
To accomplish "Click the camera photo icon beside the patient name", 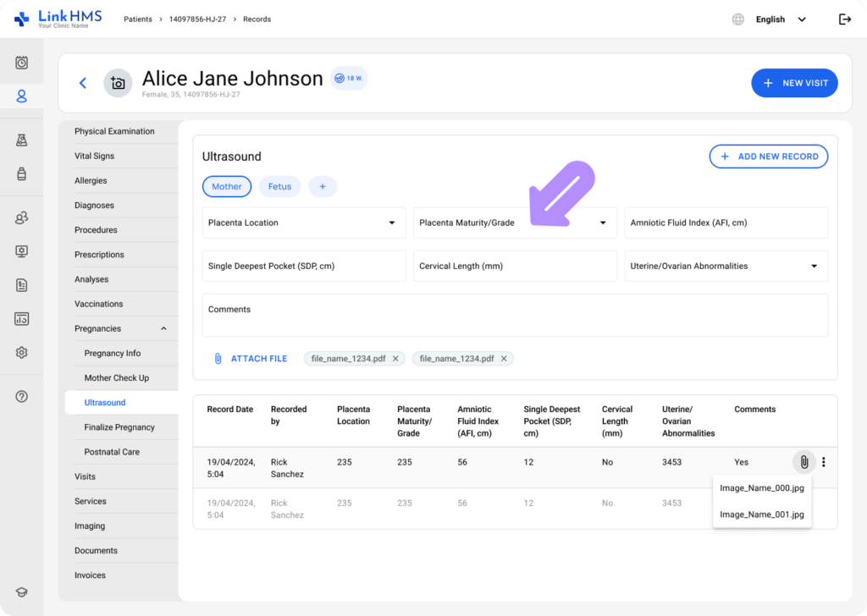I will (118, 83).
